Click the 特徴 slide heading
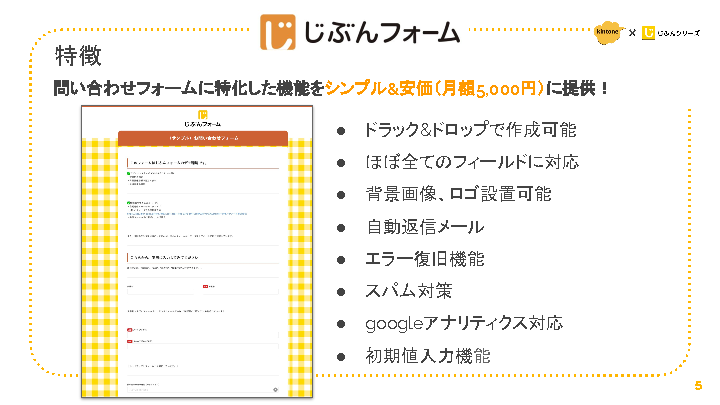This screenshot has height=405, width=720. coord(79,56)
